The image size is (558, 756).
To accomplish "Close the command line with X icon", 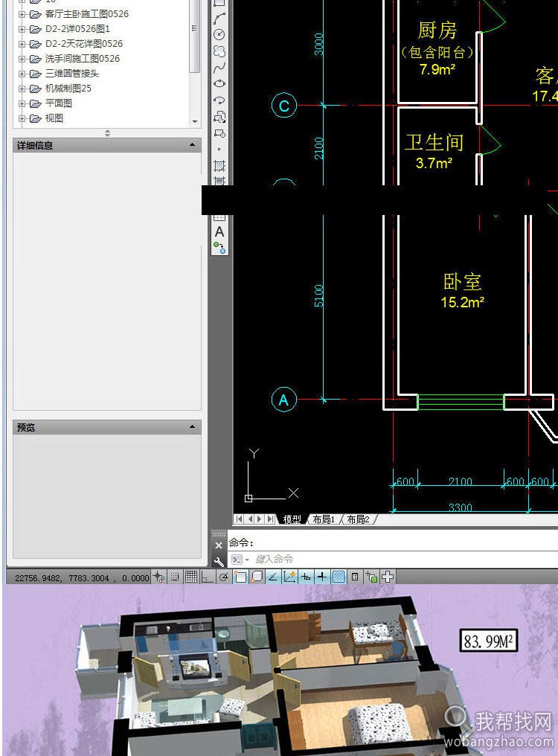I will [x=219, y=545].
